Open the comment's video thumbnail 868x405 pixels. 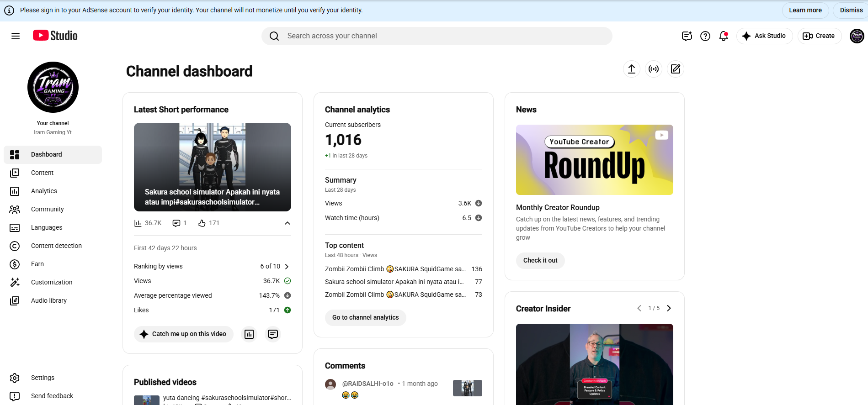(x=468, y=388)
